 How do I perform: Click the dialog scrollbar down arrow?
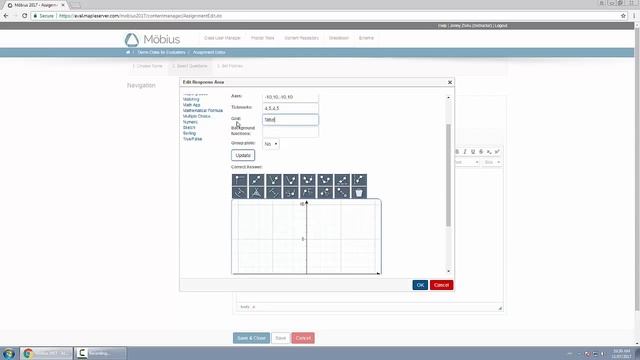449,271
